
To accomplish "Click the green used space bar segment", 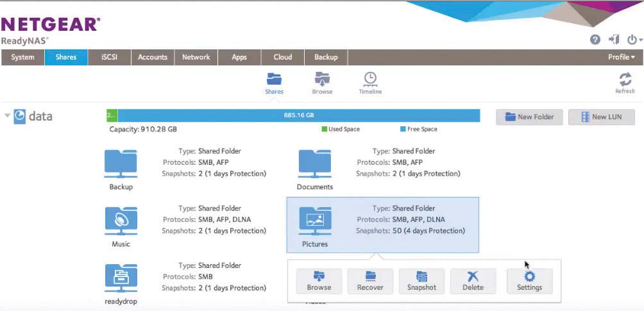I will click(112, 115).
